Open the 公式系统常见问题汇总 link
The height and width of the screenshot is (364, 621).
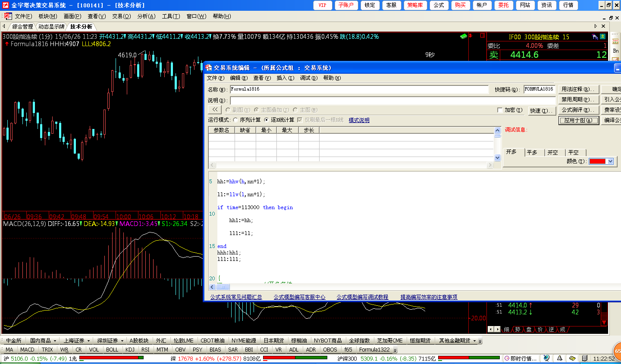(236, 297)
